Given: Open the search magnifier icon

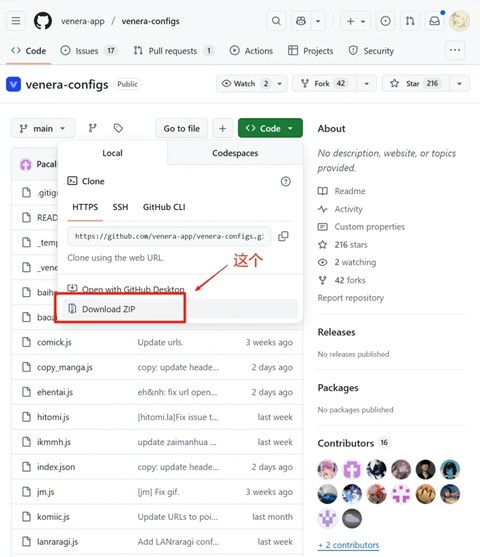Looking at the screenshot, I should (x=276, y=21).
